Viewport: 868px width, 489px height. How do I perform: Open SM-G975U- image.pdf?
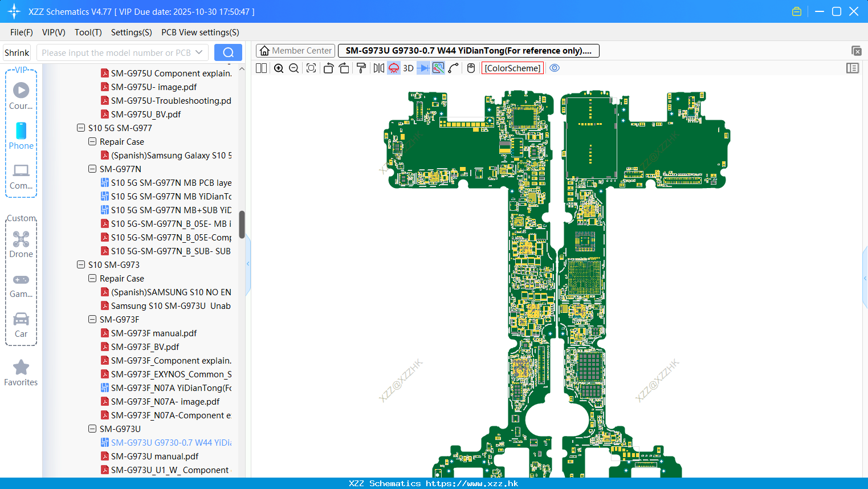click(154, 87)
